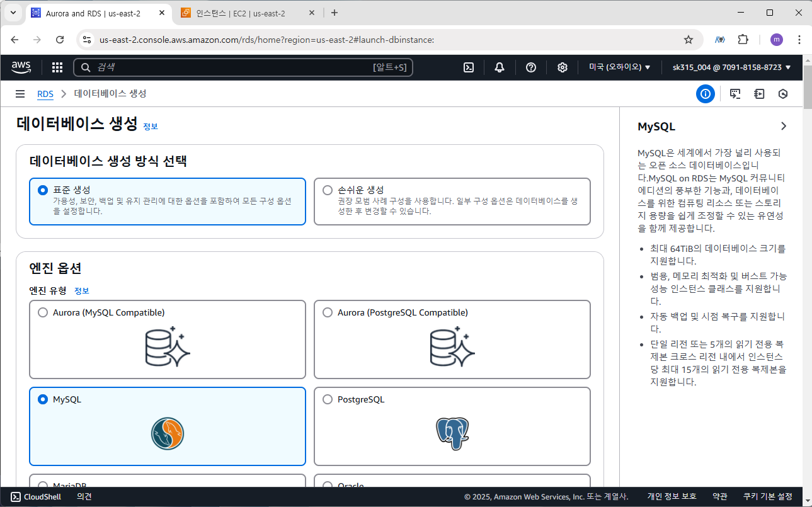Open the AWS support help icon

(531, 67)
